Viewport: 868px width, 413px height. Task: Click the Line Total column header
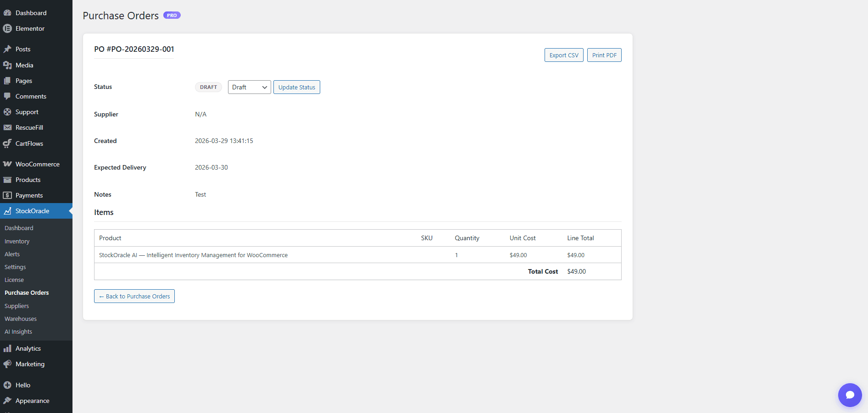(580, 238)
